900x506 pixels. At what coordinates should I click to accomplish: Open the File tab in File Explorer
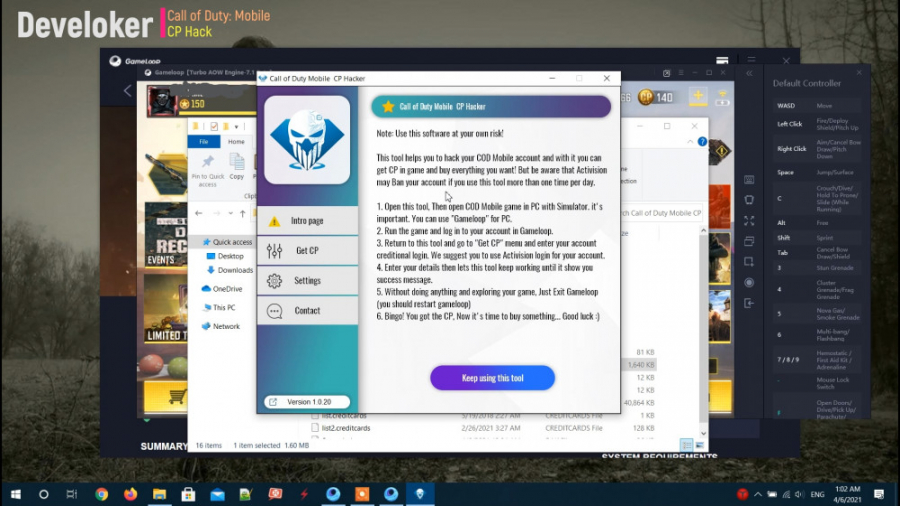pos(203,142)
